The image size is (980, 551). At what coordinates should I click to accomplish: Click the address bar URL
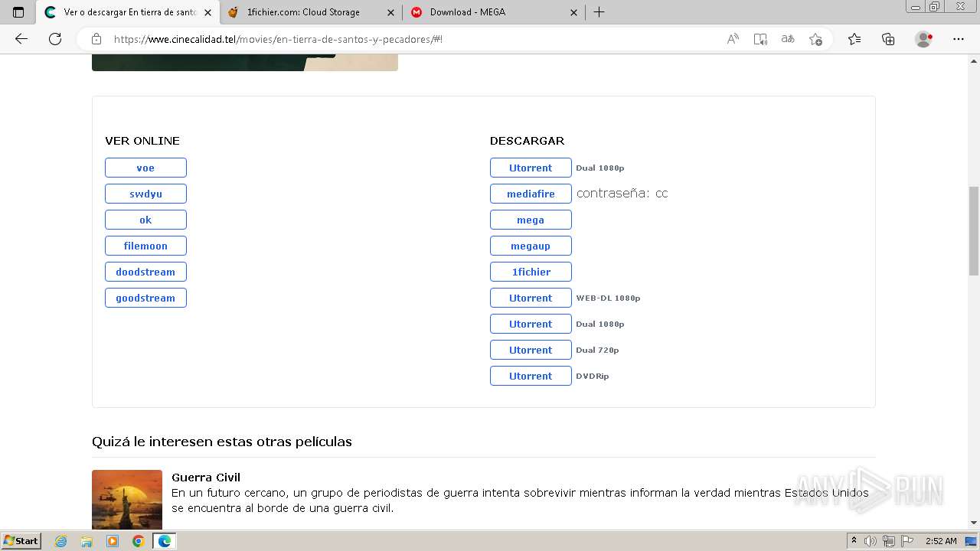(278, 39)
